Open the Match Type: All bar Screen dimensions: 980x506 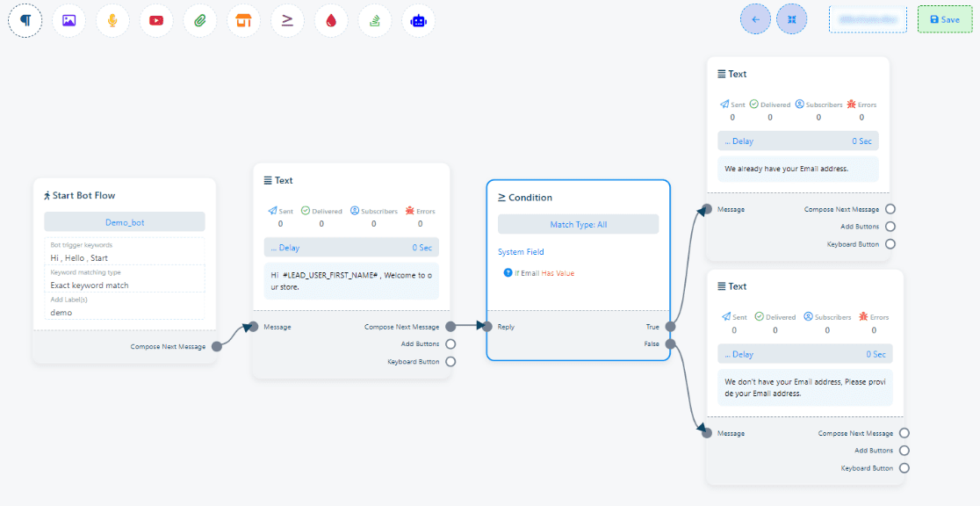click(x=578, y=225)
